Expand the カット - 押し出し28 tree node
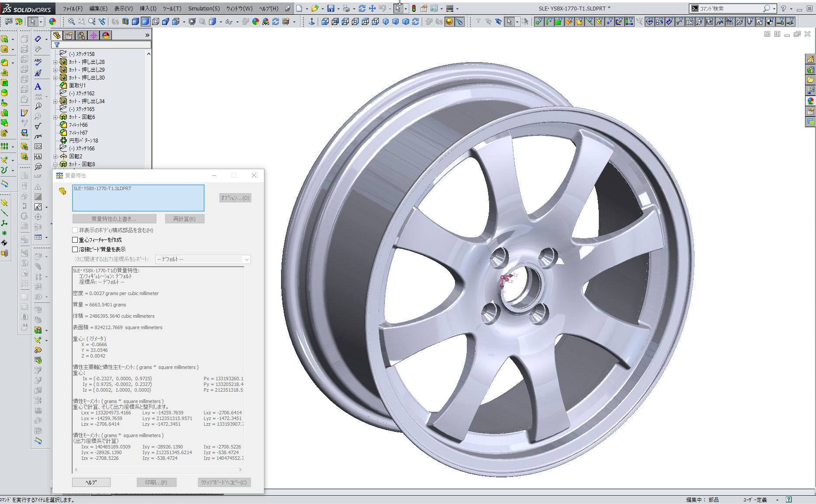 (56, 62)
